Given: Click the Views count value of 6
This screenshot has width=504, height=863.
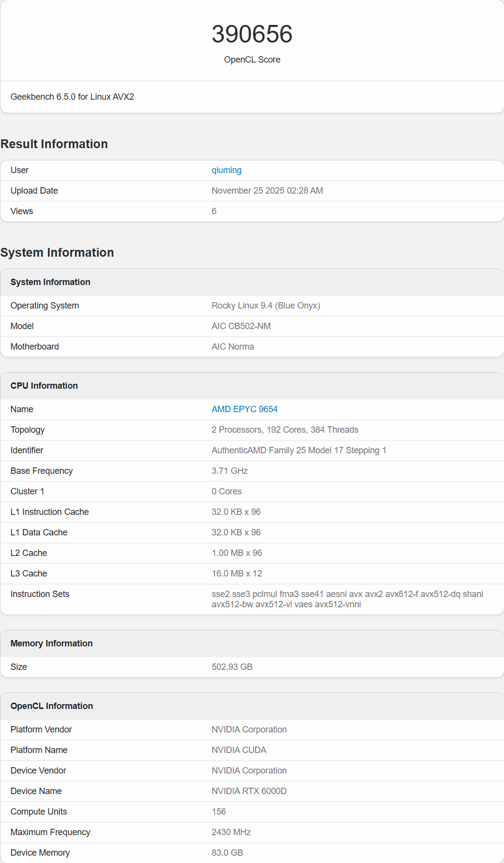Looking at the screenshot, I should 214,211.
